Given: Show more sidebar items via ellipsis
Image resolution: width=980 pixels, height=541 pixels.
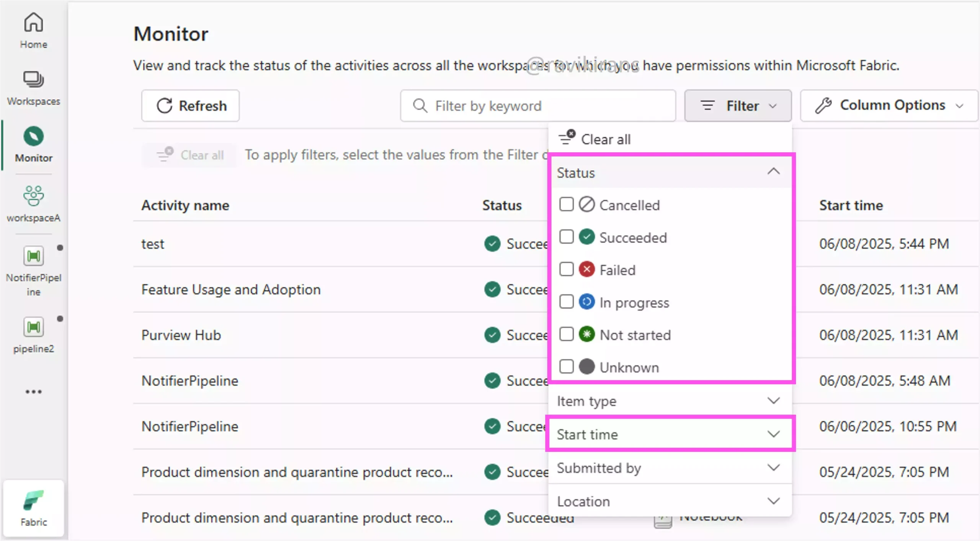Looking at the screenshot, I should pyautogui.click(x=34, y=391).
